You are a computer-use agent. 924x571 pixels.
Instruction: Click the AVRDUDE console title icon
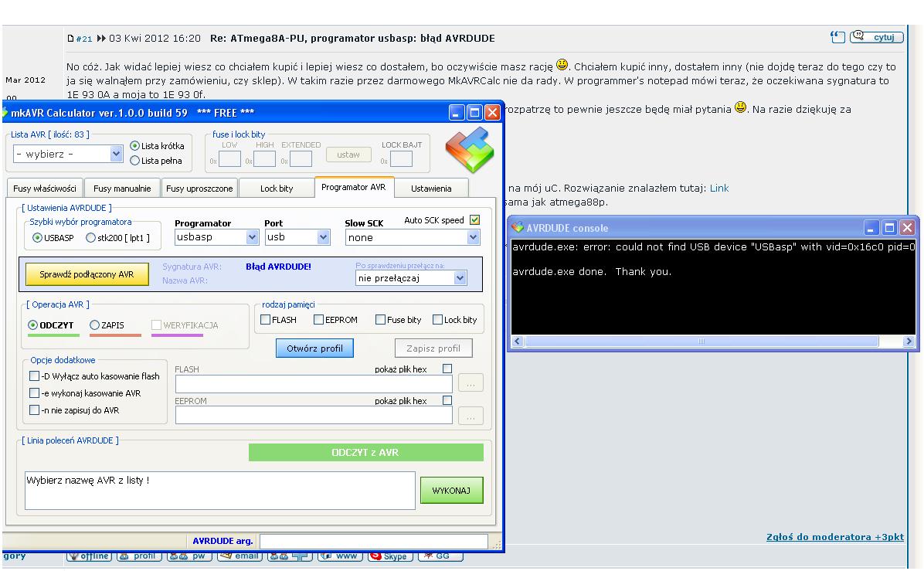(x=518, y=227)
